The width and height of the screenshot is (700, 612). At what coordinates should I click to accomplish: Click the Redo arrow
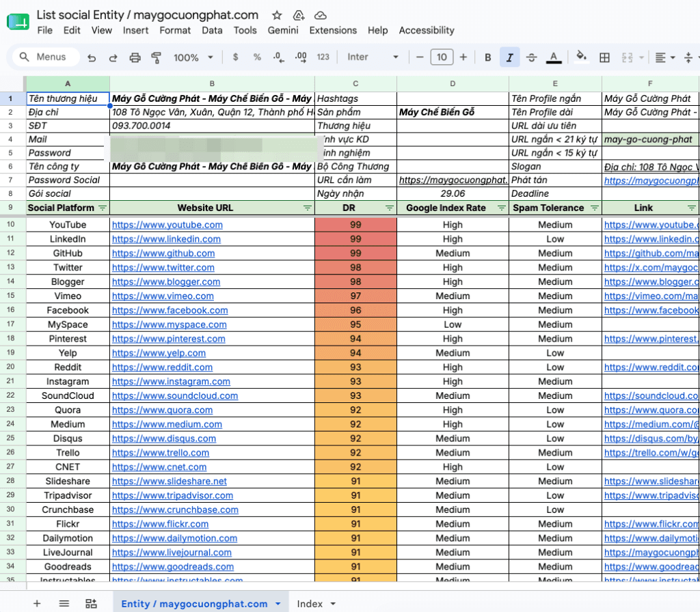(x=113, y=57)
